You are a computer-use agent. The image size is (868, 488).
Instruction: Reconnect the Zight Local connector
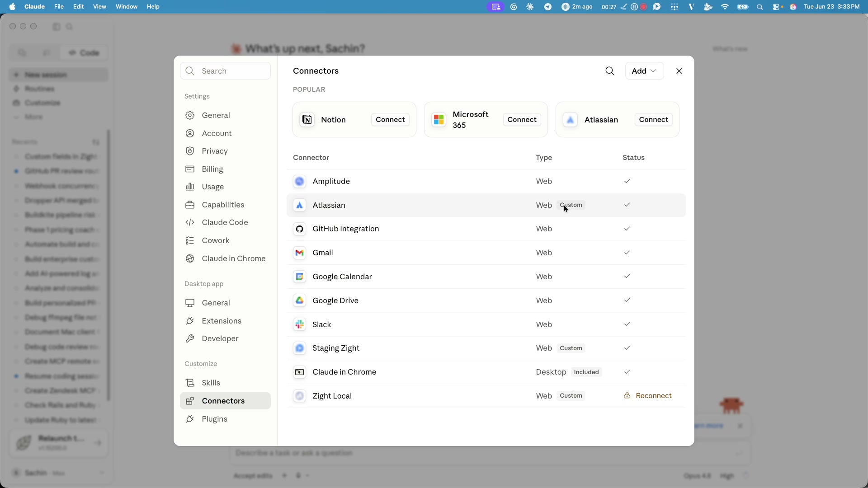click(x=648, y=396)
